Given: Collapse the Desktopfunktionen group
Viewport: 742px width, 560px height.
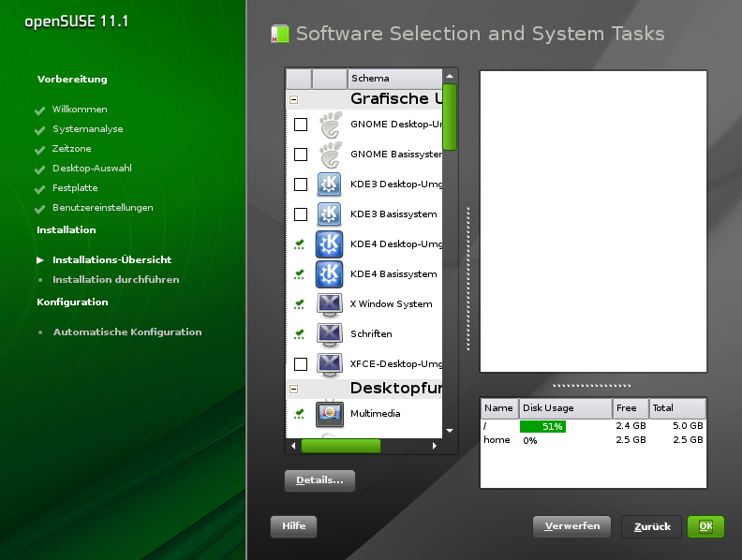Looking at the screenshot, I should [294, 390].
